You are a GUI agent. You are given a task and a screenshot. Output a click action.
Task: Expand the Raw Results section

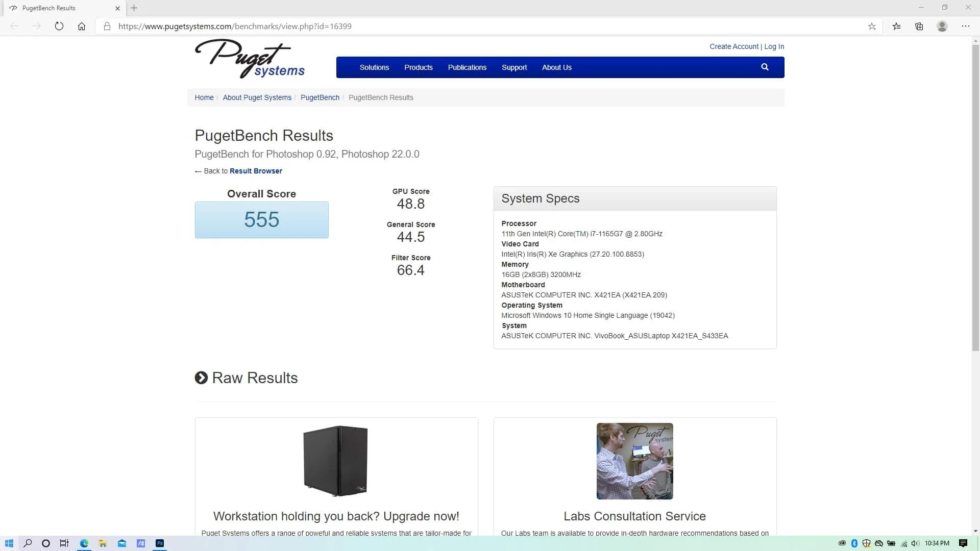[x=246, y=378]
